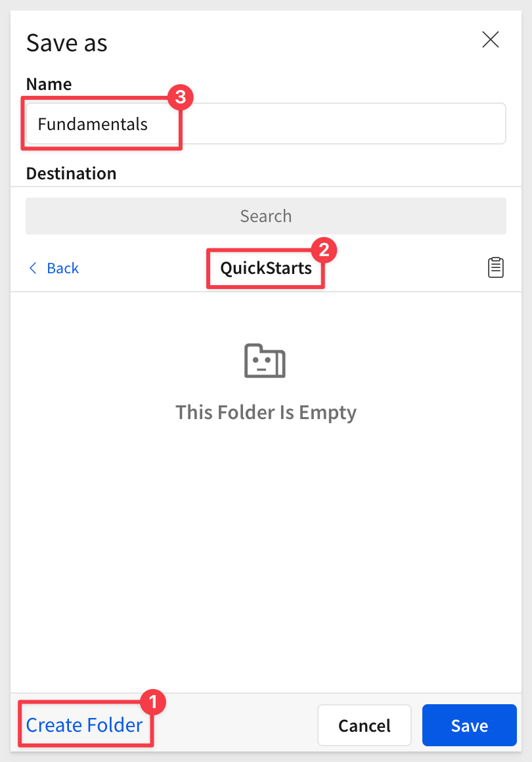Click the blank area of the folder list
Viewport: 532px width, 762px height.
tap(266, 559)
